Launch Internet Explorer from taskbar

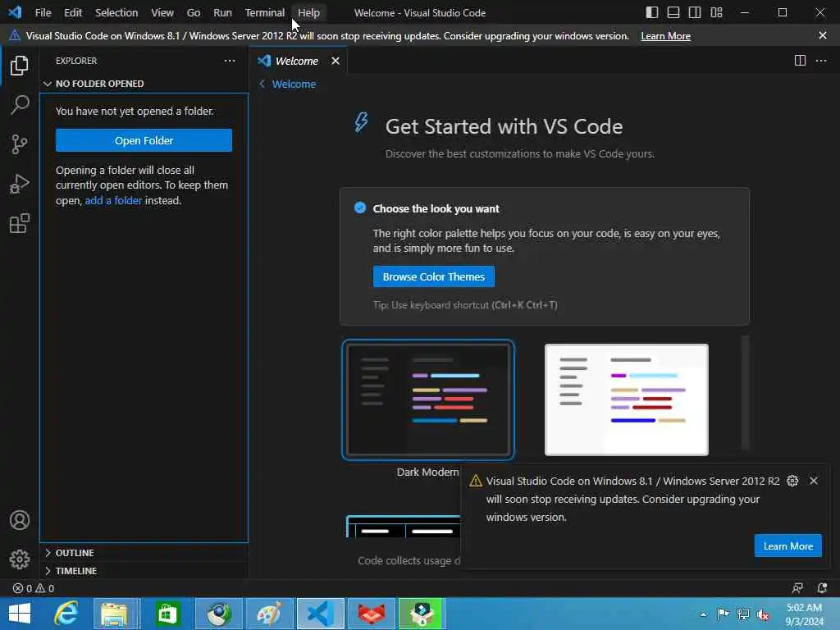pyautogui.click(x=66, y=614)
